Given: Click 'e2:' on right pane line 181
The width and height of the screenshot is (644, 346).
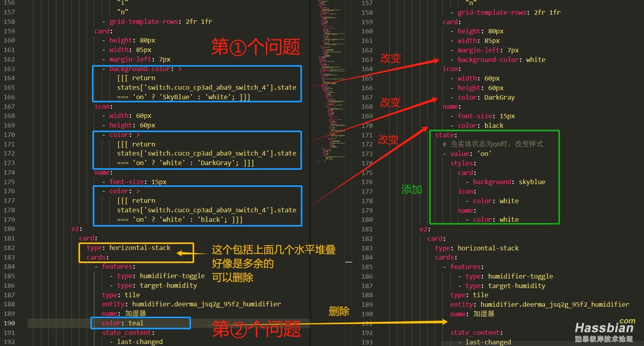Looking at the screenshot, I should coord(425,229).
